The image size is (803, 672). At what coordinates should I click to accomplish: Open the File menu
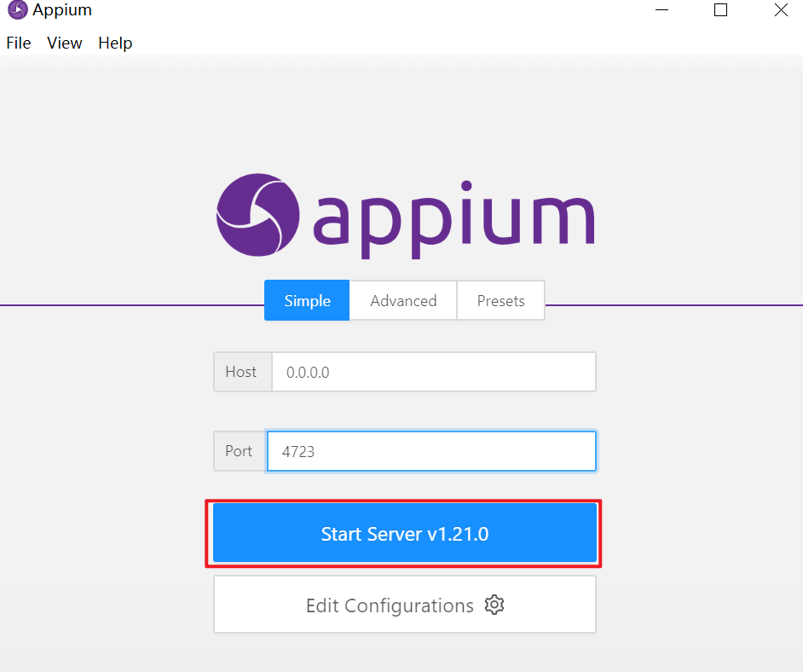[19, 43]
